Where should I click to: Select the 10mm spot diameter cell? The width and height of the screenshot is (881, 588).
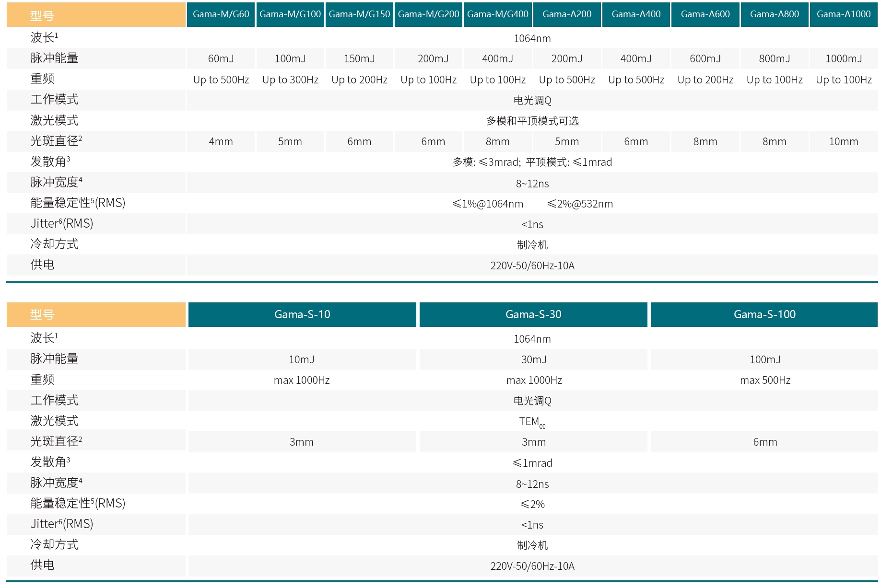pos(844,141)
